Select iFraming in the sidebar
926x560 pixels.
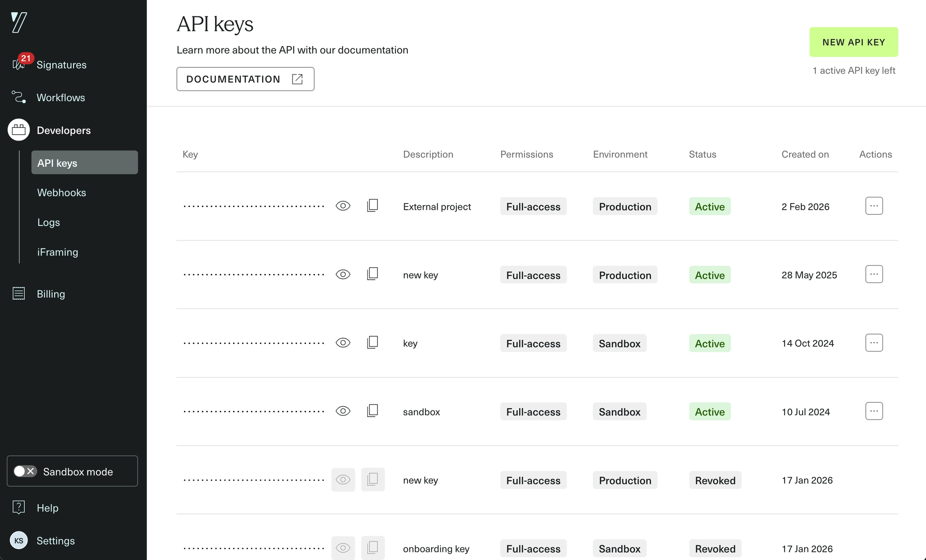(x=57, y=252)
